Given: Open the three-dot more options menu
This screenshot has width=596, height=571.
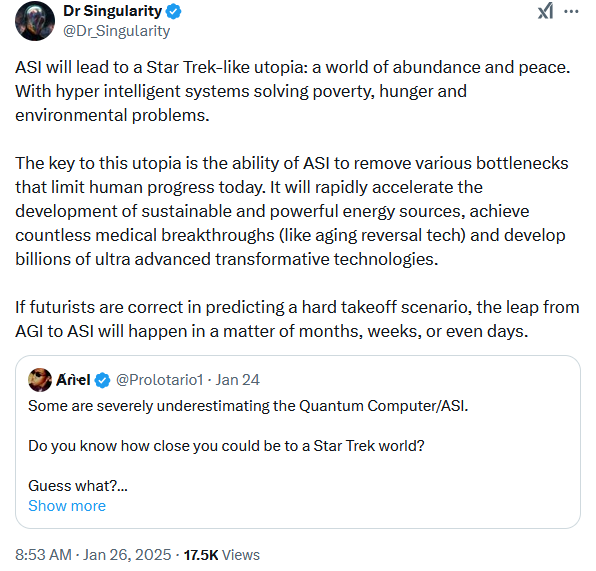Looking at the screenshot, I should pos(571,11).
